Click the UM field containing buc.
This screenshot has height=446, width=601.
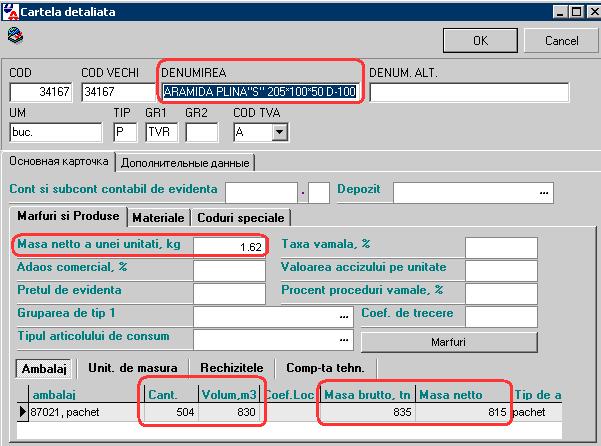[56, 132]
